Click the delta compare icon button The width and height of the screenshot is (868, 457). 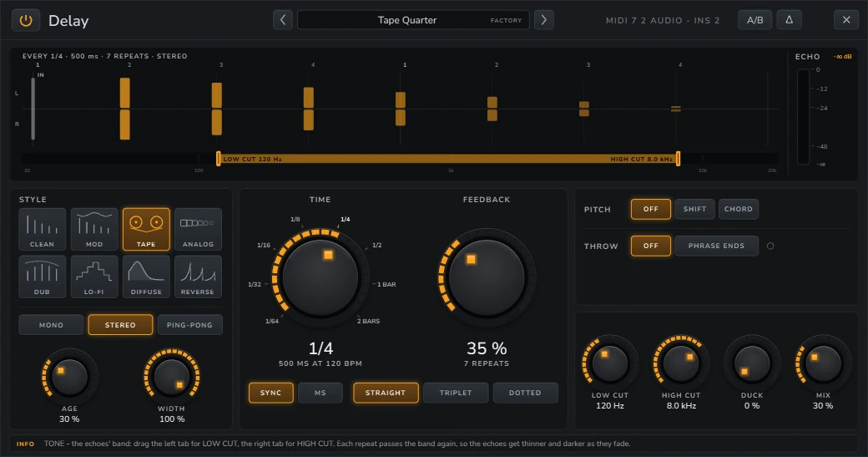pyautogui.click(x=790, y=20)
